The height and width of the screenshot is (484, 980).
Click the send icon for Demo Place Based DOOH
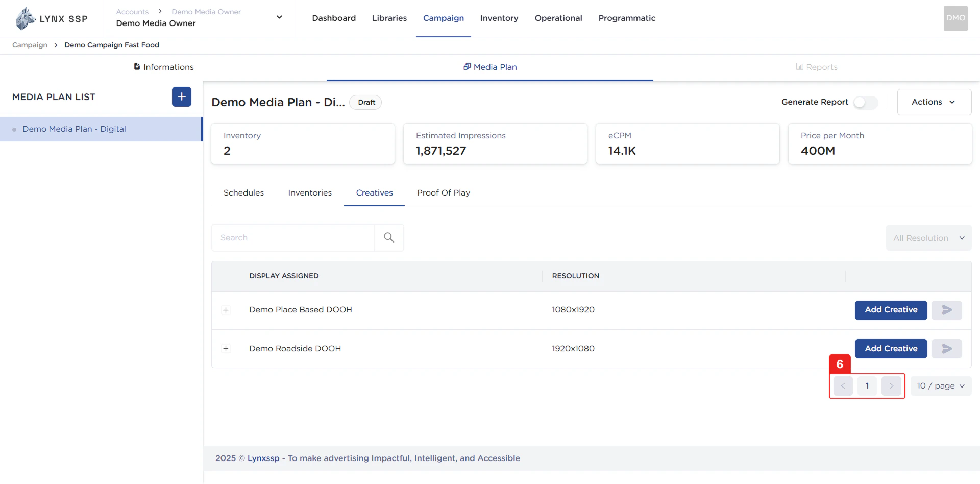point(946,310)
